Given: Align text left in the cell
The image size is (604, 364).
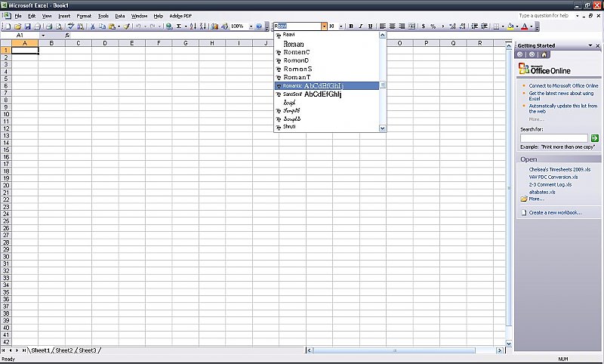Looking at the screenshot, I should pos(383,26).
